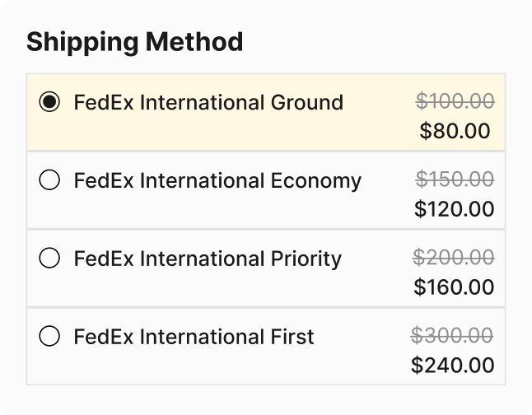Click the "FedEx International First" label text

click(x=194, y=337)
